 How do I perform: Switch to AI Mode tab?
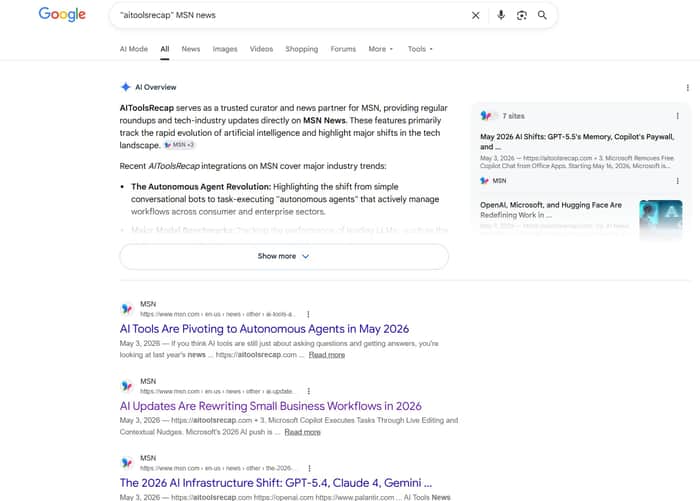coord(133,49)
